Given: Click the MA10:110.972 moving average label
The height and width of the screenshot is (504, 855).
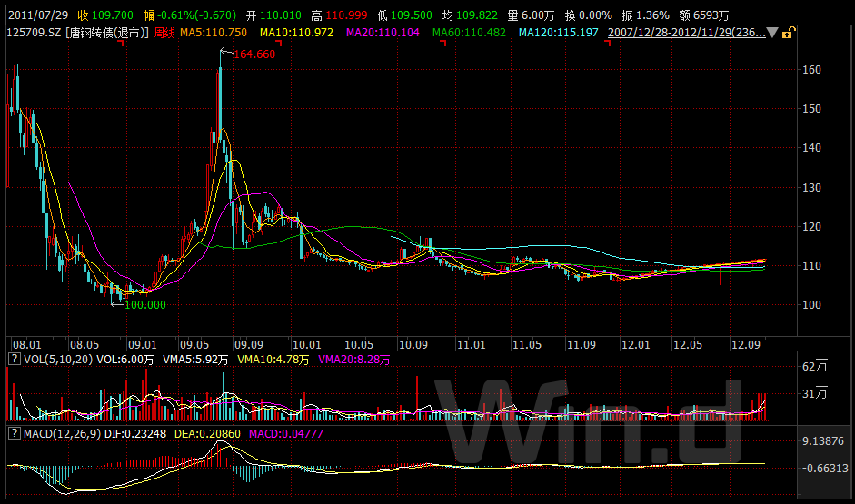Looking at the screenshot, I should [296, 33].
